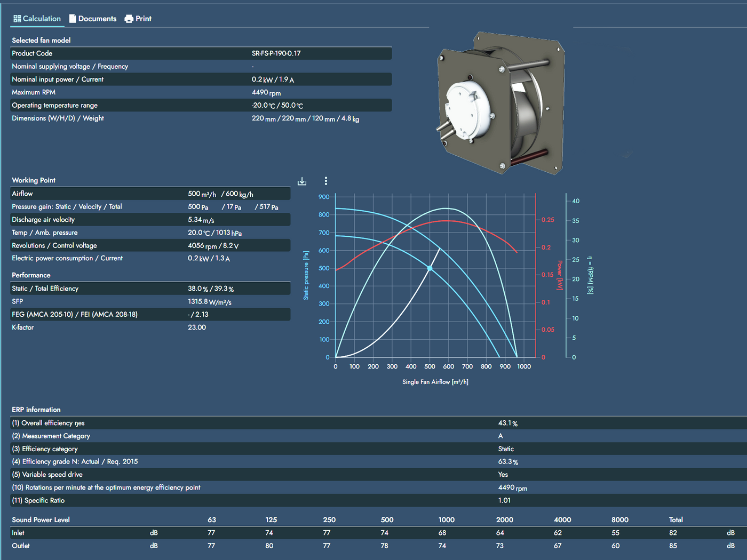Click the red Power [kW] axis label
This screenshot has width=747, height=560.
pyautogui.click(x=560, y=275)
